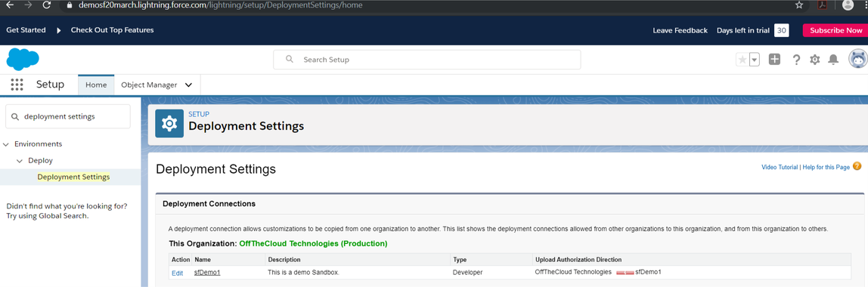868x287 pixels.
Task: Switch to the Home tab
Action: 96,85
